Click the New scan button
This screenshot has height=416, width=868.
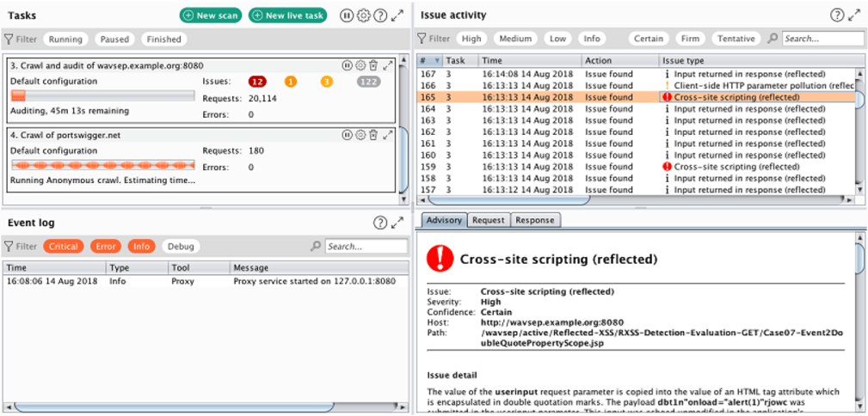211,15
